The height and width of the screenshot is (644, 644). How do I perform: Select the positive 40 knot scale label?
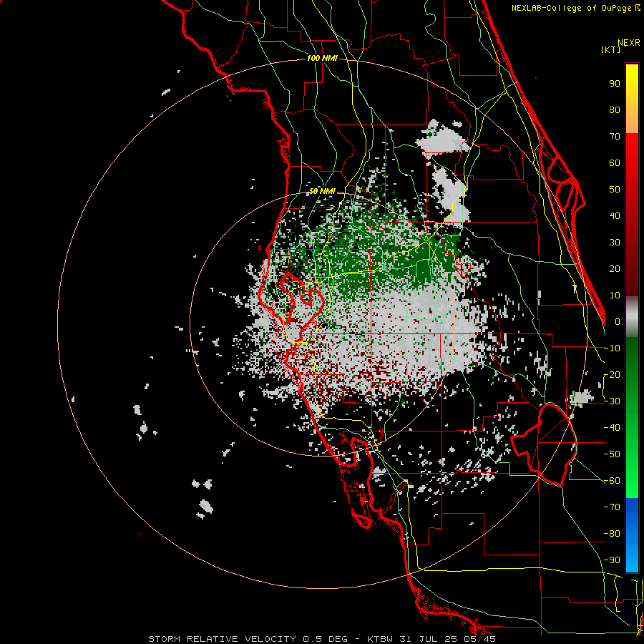(615, 216)
